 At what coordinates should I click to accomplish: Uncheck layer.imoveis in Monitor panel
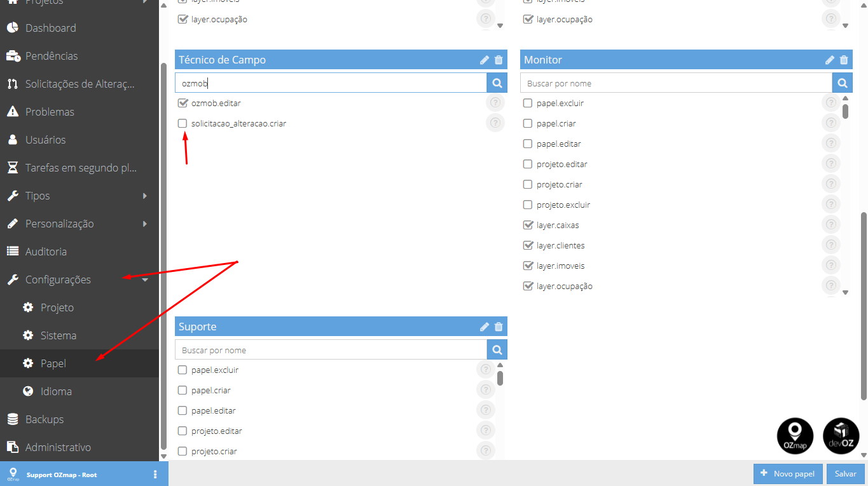[x=528, y=266]
